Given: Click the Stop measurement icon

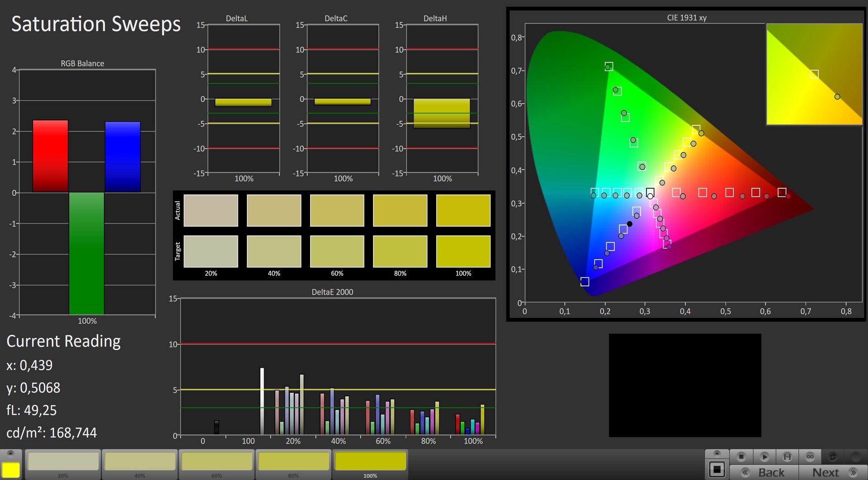Looking at the screenshot, I should 741,457.
